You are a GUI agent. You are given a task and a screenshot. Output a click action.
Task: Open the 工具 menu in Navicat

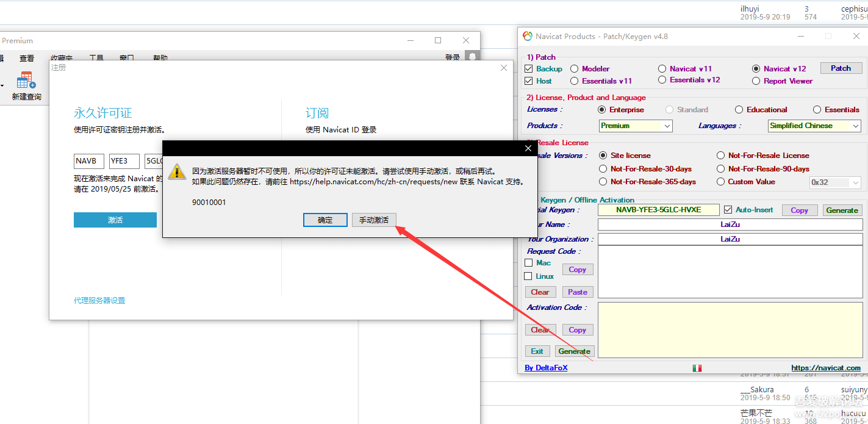click(96, 59)
